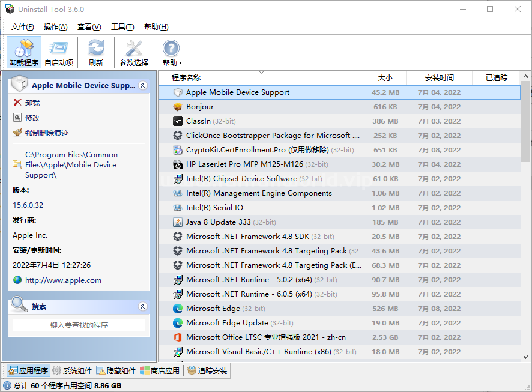
Task: Select the ClassIn program icon
Action: click(x=178, y=121)
